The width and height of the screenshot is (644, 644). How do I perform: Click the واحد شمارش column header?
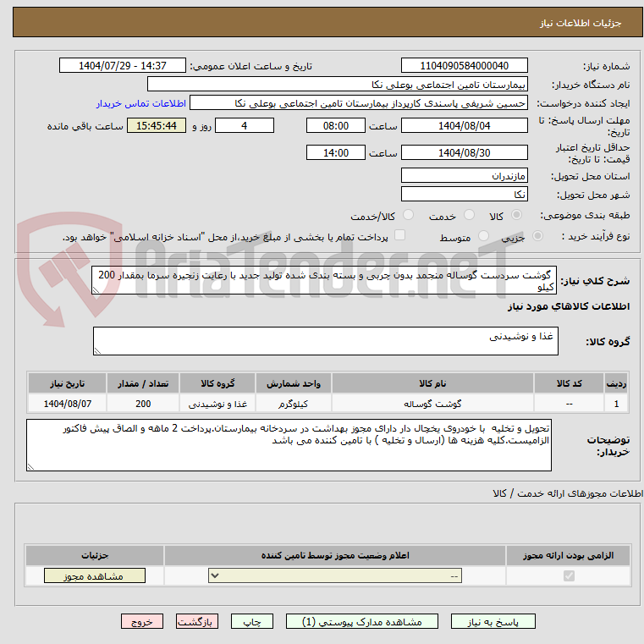click(x=294, y=383)
